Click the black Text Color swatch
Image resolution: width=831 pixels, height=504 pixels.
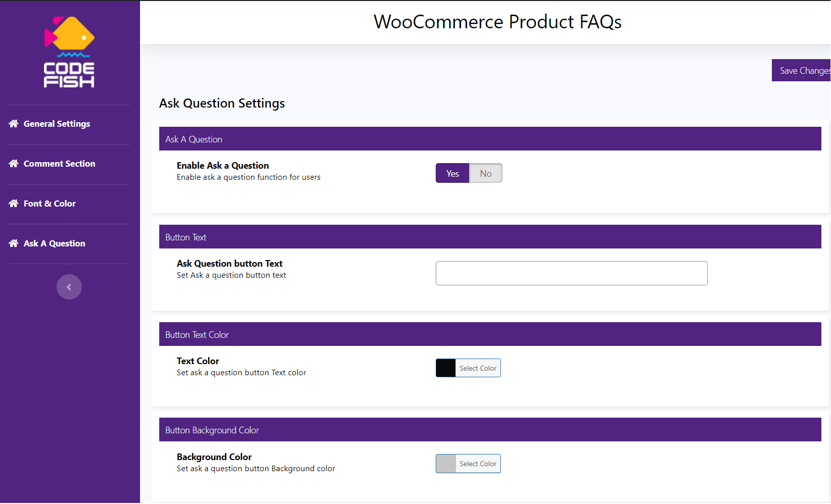tap(446, 368)
